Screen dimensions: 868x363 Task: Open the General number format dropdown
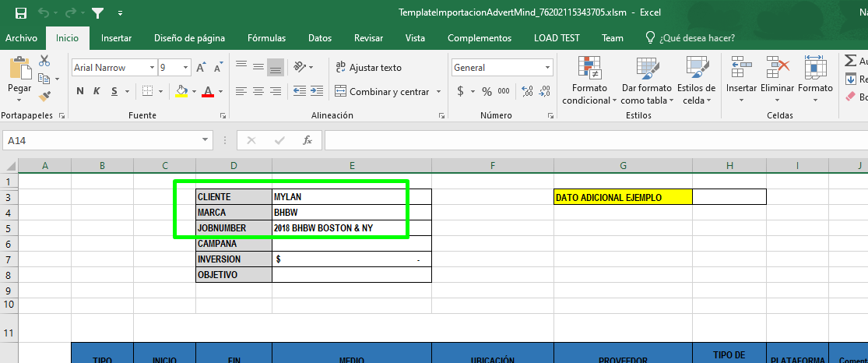coord(547,68)
